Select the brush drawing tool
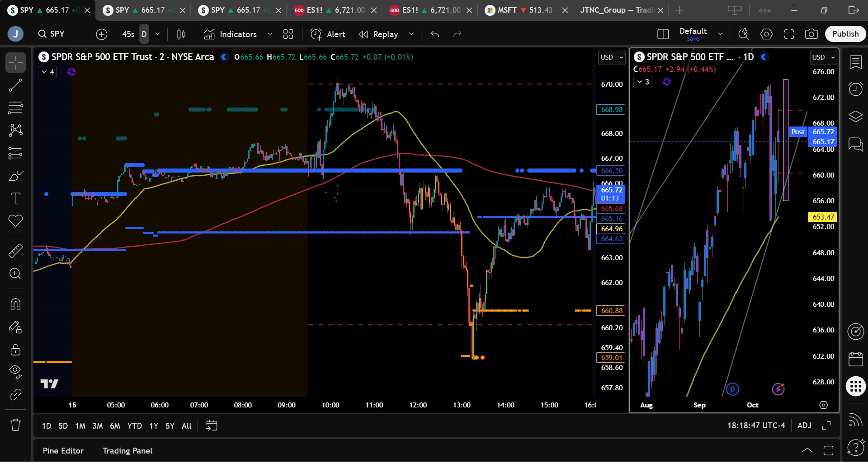The height and width of the screenshot is (463, 868). pos(15,176)
